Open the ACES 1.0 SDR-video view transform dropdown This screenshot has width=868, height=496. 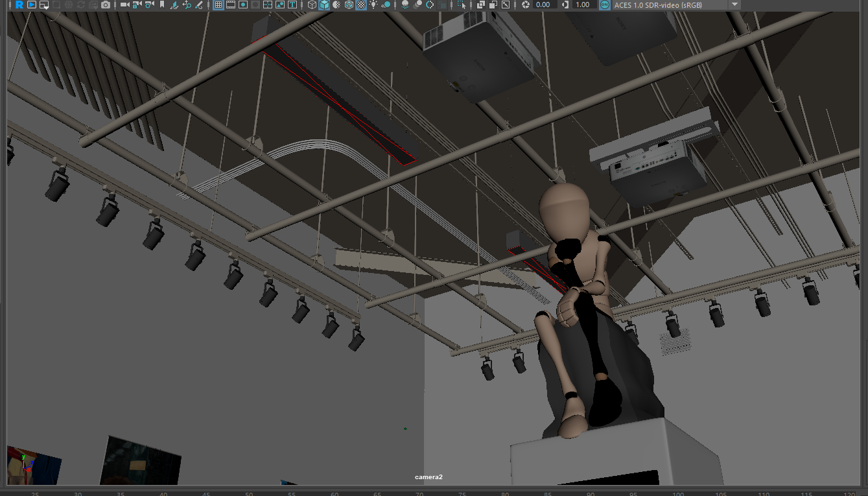click(x=736, y=5)
